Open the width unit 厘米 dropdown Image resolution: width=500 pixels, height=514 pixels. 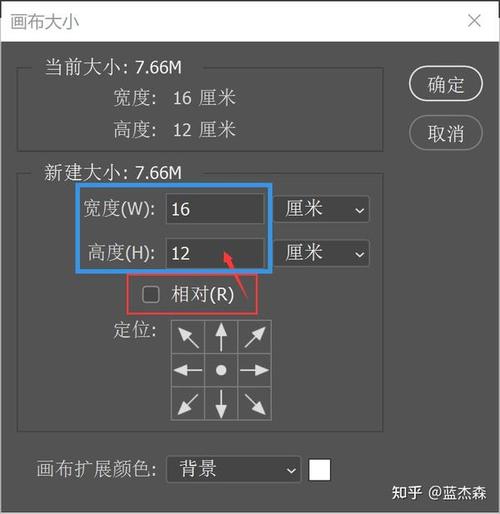click(322, 209)
